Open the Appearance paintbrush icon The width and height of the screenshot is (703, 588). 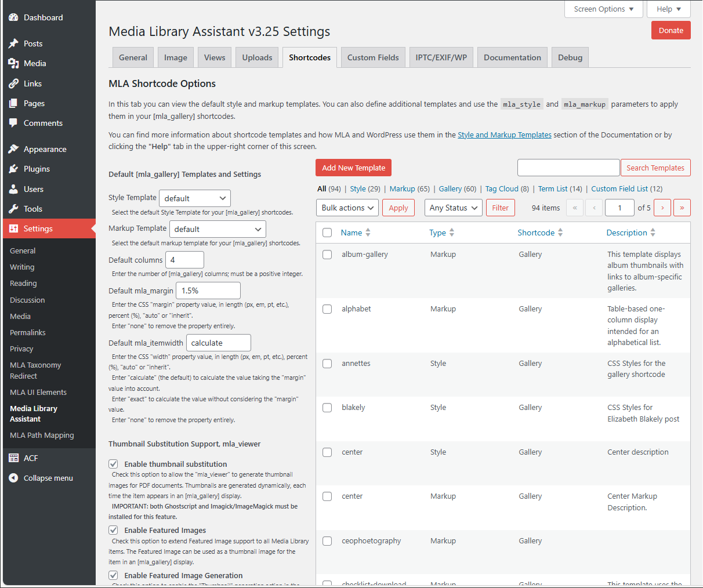click(x=14, y=149)
